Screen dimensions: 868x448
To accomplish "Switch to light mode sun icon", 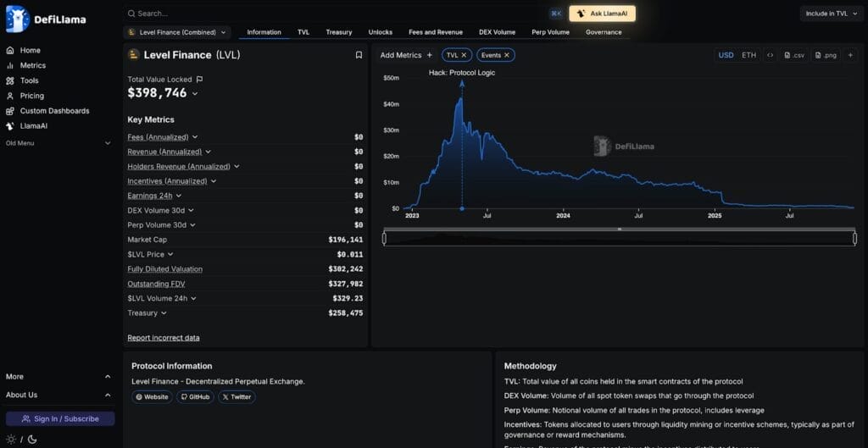I will [11, 440].
